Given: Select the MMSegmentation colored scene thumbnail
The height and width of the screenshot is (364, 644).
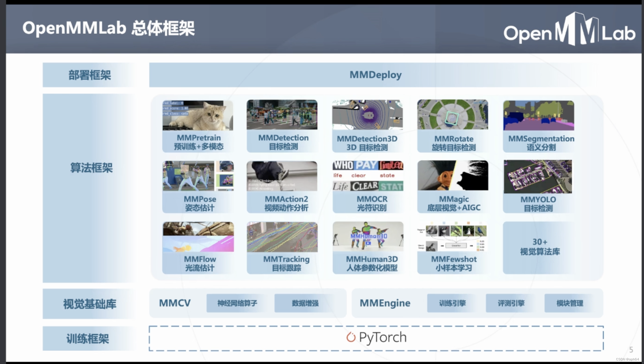Looking at the screenshot, I should (x=539, y=115).
